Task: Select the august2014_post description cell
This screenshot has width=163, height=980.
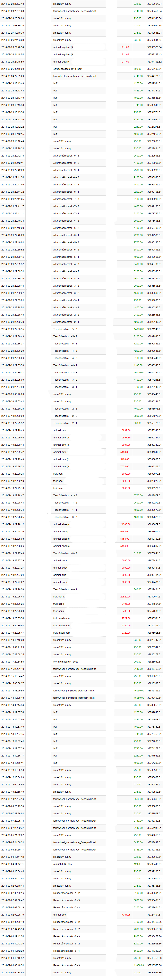Action: (63, 864)
